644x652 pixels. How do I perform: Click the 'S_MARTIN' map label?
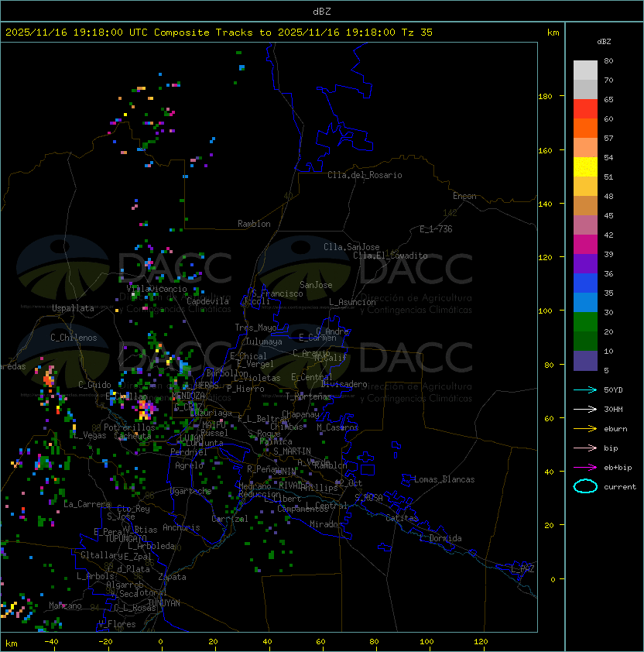tap(292, 451)
